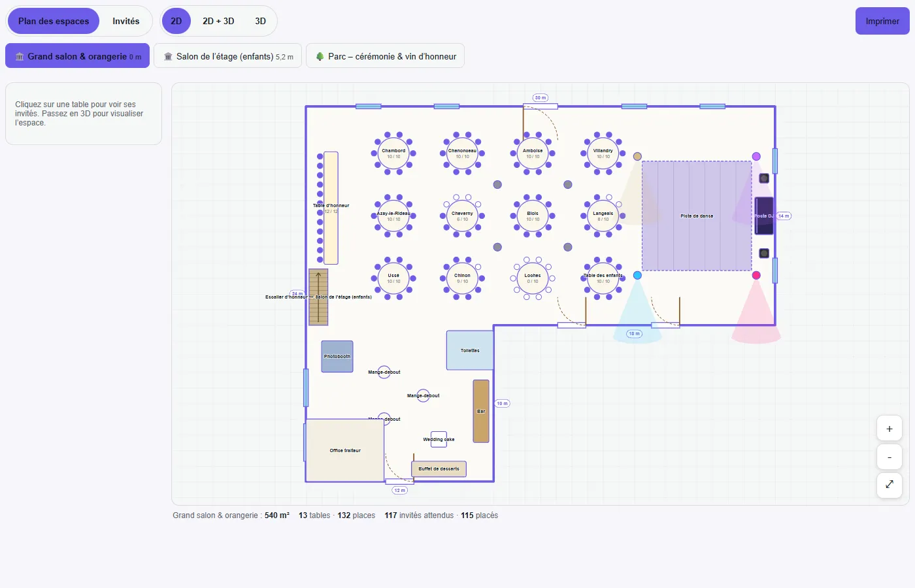Image resolution: width=915 pixels, height=588 pixels.
Task: Select the Blois round table
Action: click(533, 216)
